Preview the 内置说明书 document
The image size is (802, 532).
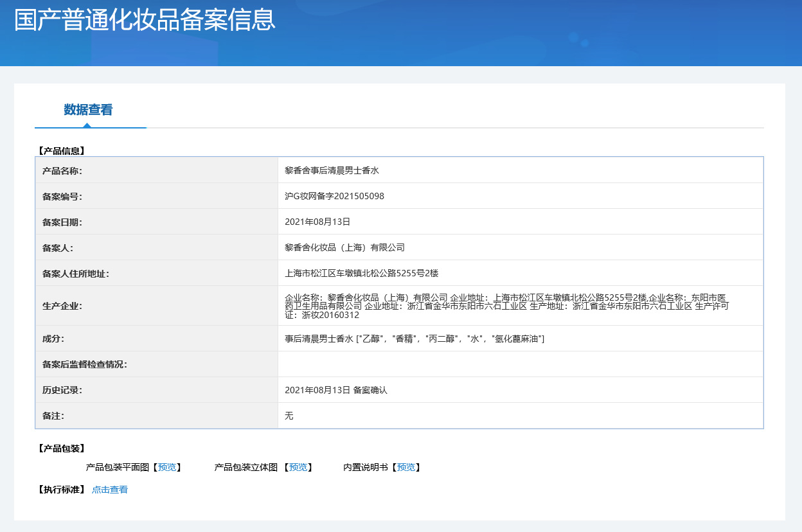pos(405,467)
